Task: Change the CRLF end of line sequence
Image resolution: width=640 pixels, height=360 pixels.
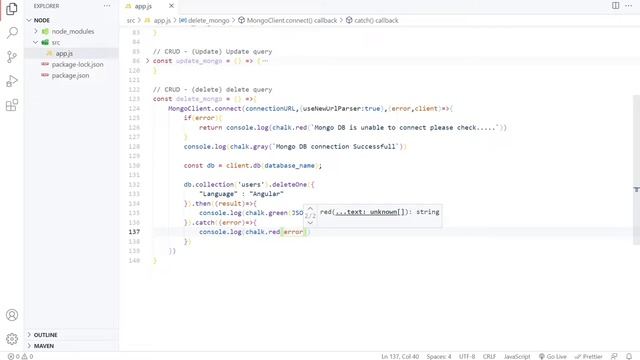Action: [489, 356]
